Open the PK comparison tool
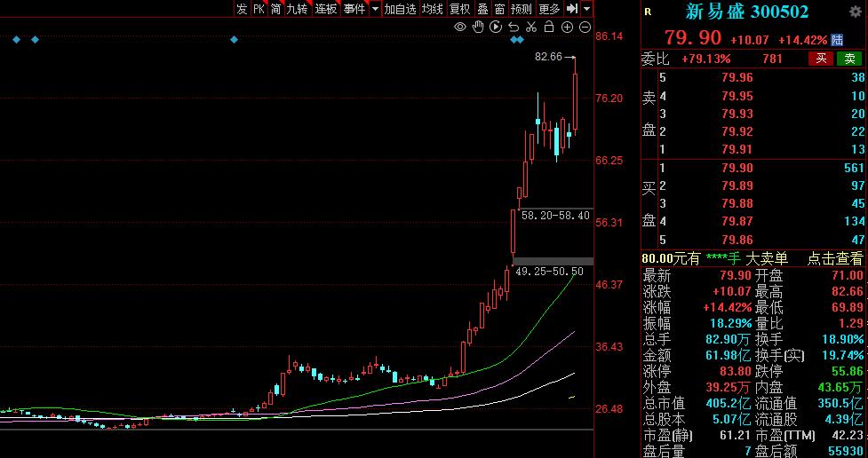The image size is (868, 458). (259, 8)
